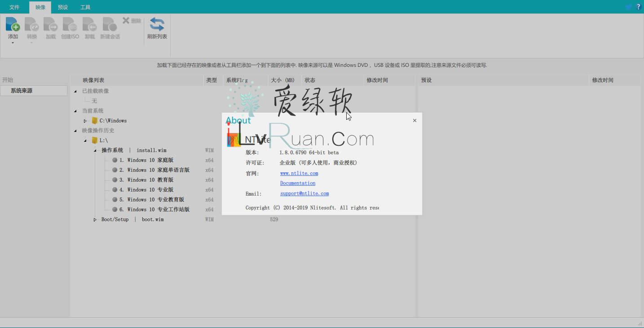Screen dimensions: 644x328
Task: Close the About dialog
Action: click(415, 120)
